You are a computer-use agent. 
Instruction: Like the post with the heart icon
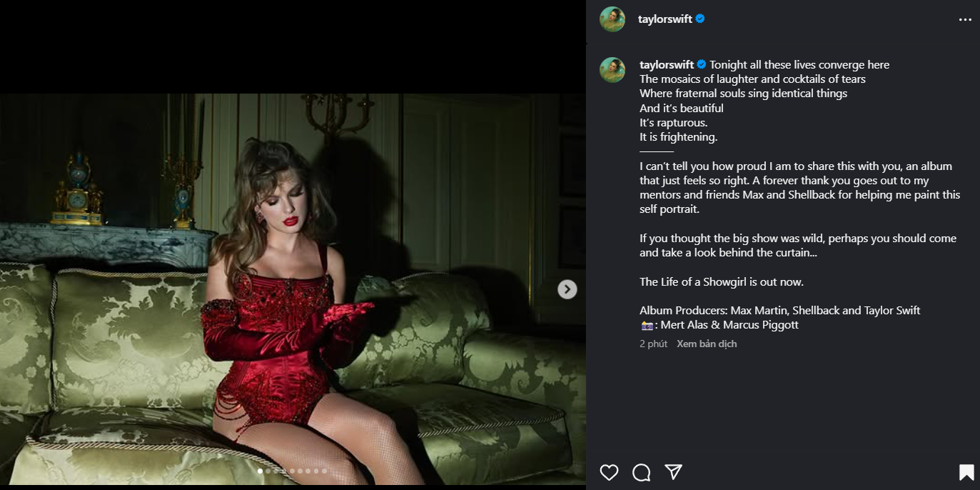(x=609, y=472)
